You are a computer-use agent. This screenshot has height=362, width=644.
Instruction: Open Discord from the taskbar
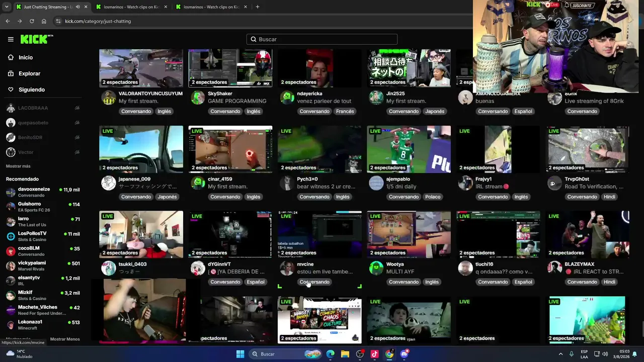coord(404,354)
